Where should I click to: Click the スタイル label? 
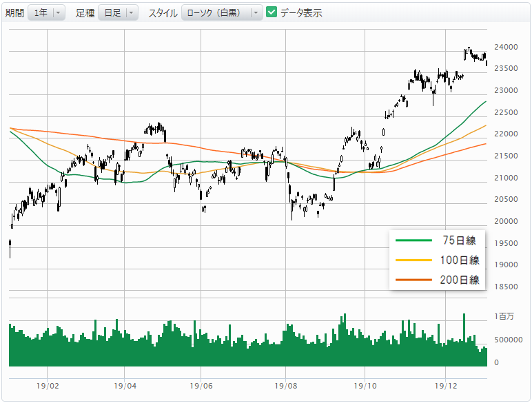163,13
